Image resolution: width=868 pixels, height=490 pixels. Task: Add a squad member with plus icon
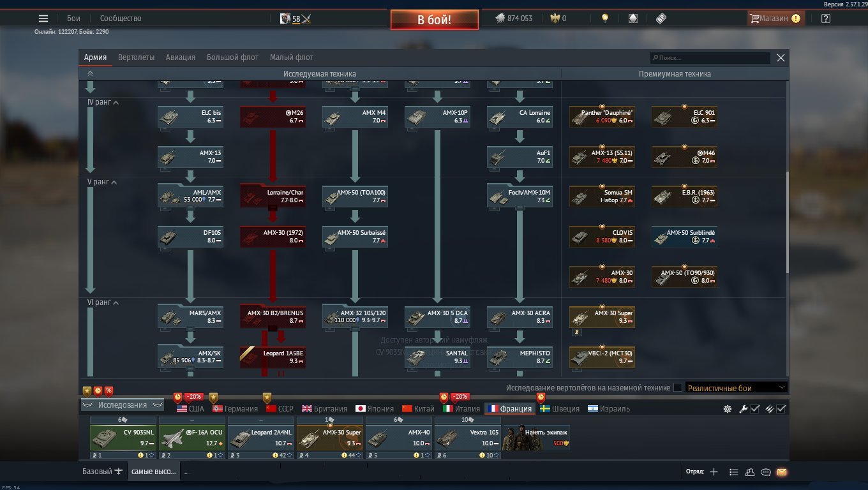(x=714, y=472)
